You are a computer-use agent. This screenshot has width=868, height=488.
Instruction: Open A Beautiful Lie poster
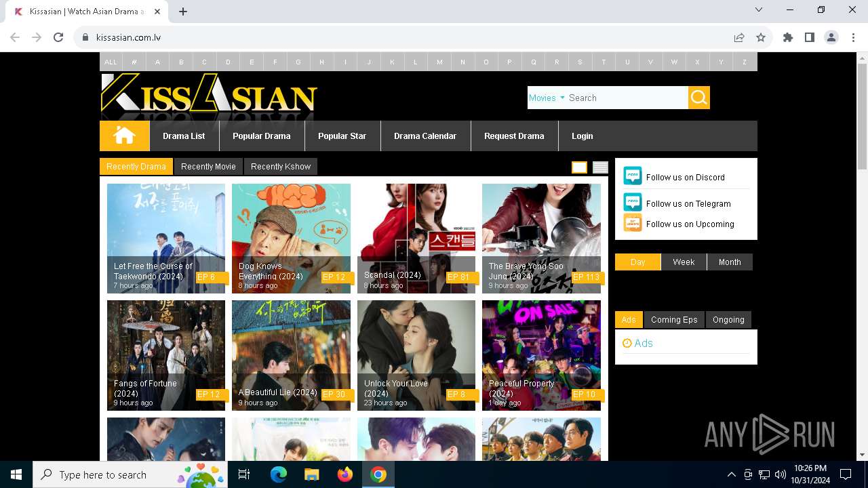291,355
